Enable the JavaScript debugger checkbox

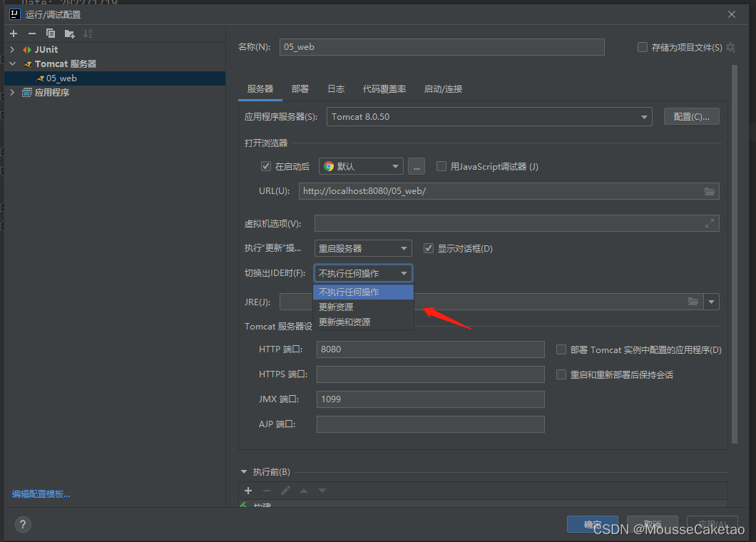pyautogui.click(x=441, y=166)
